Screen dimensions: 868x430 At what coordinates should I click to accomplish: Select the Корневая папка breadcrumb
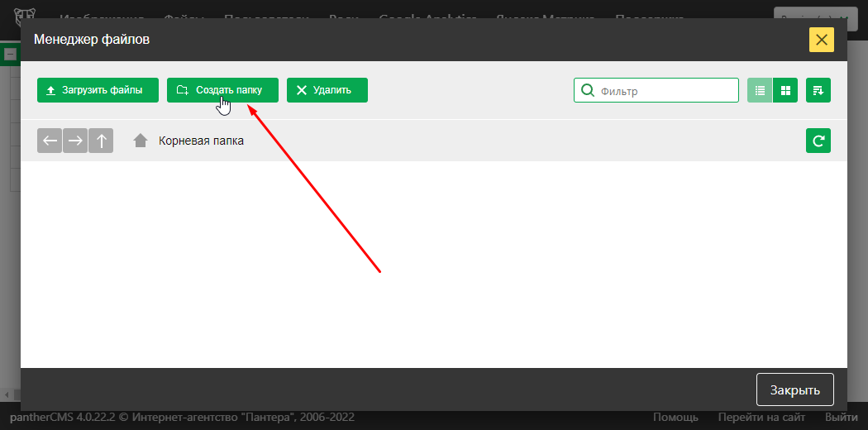click(x=201, y=141)
